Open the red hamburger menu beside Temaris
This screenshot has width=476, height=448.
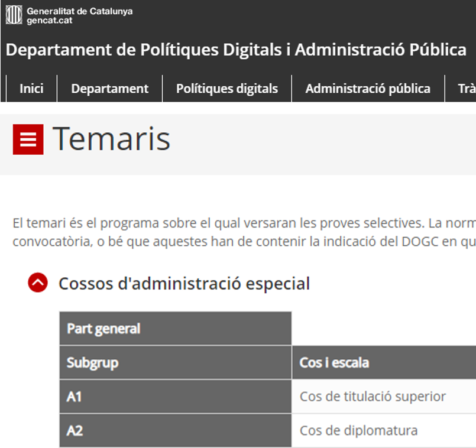28,139
